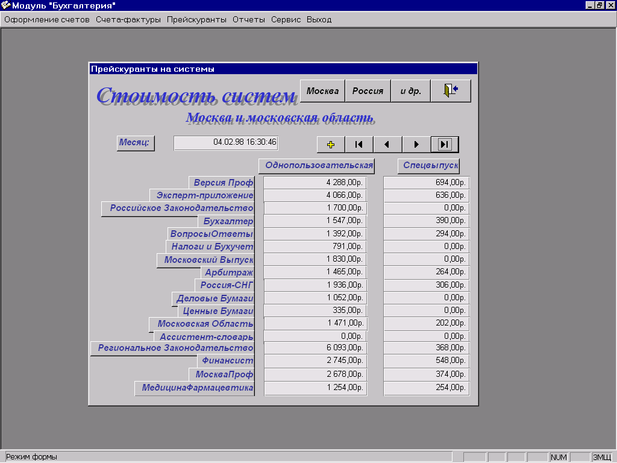Viewport: 617px width, 463px height.
Task: Click the Спецвыпуск column header
Action: (429, 166)
